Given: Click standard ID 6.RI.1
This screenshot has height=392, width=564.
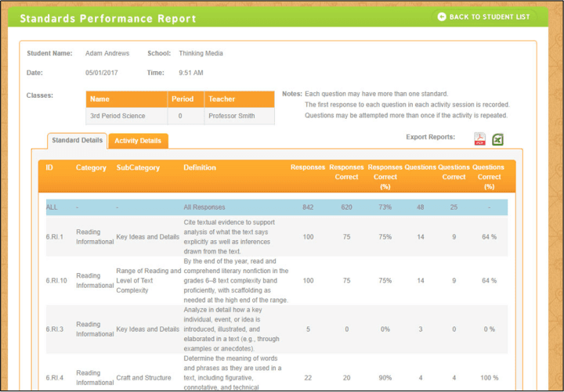Looking at the screenshot, I should (56, 237).
